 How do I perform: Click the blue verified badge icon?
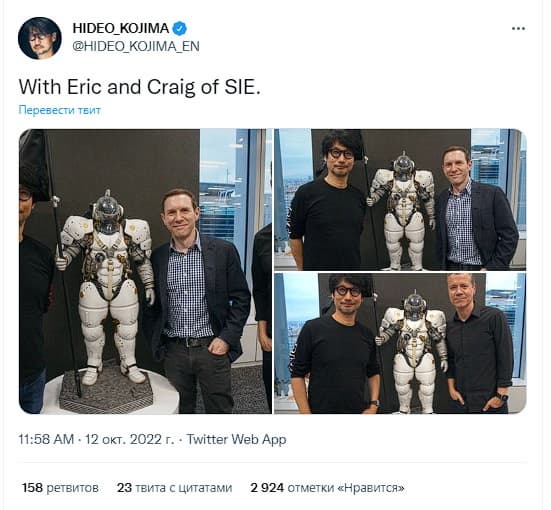(x=180, y=28)
